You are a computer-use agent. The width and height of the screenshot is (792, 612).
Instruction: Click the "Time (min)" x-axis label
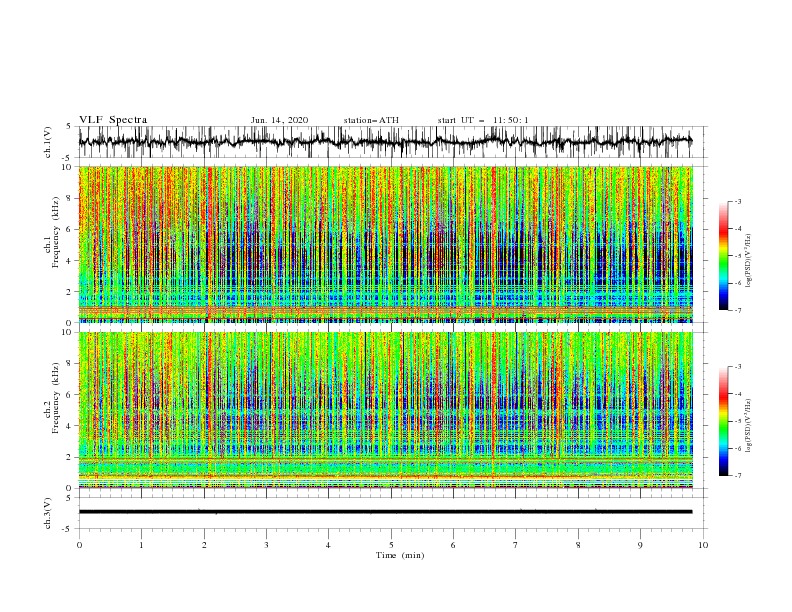(400, 555)
